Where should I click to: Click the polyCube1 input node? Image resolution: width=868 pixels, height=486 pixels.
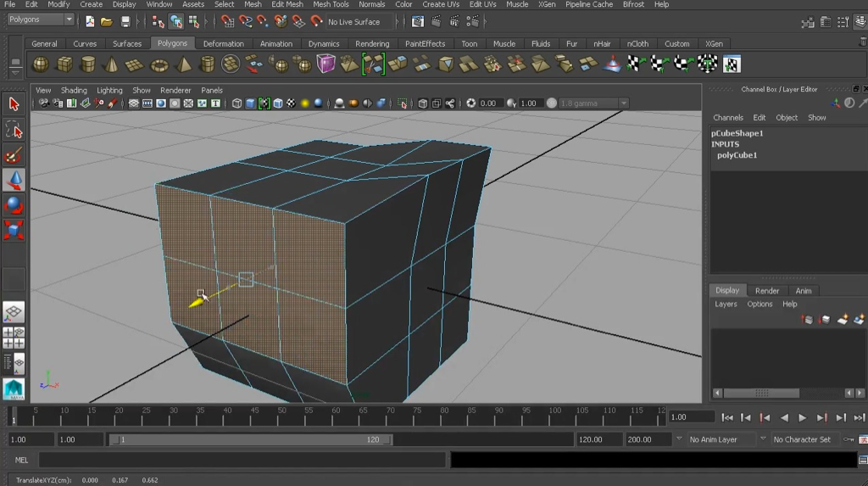(737, 155)
